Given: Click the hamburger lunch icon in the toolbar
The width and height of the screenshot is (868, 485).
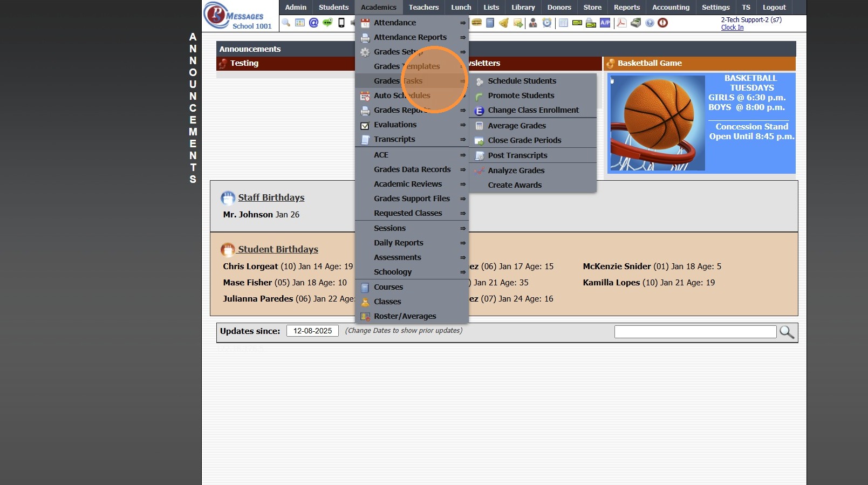Looking at the screenshot, I should (x=477, y=23).
